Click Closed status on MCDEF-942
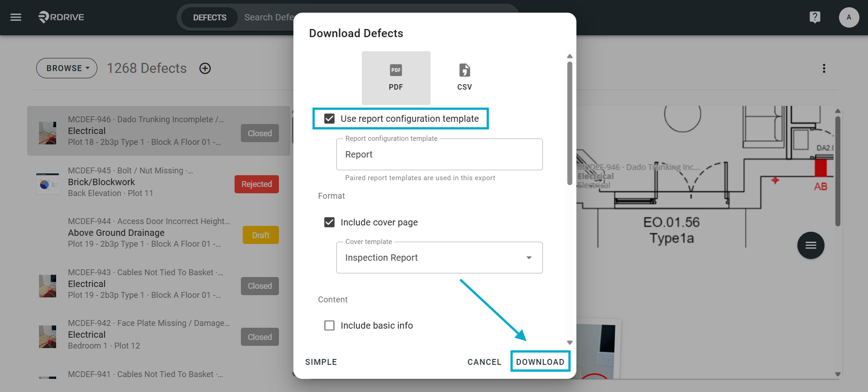Viewport: 868px width, 392px height. click(x=260, y=337)
